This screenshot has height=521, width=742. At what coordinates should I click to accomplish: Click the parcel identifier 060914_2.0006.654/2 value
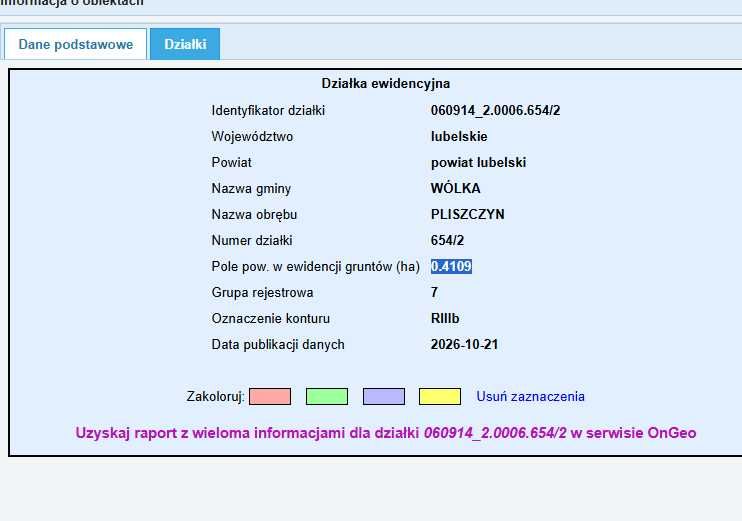(x=495, y=111)
